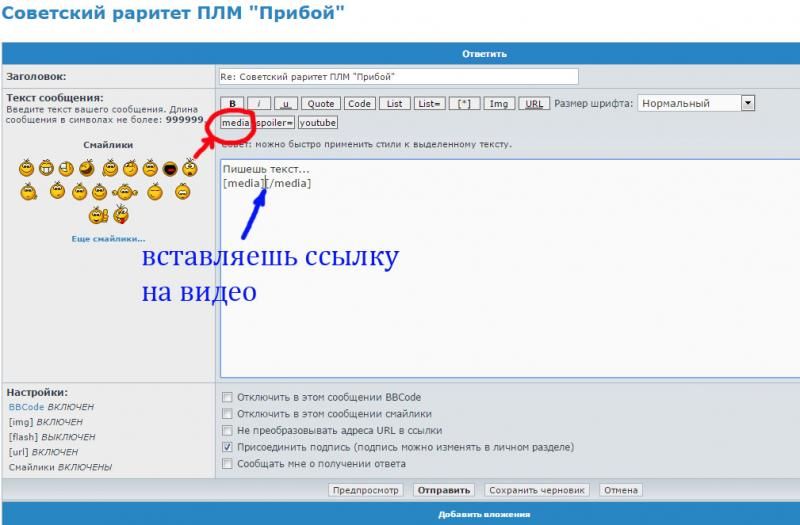This screenshot has height=525, width=800.
Task: Click the 'Предпросмотр' preview button
Action: point(366,491)
